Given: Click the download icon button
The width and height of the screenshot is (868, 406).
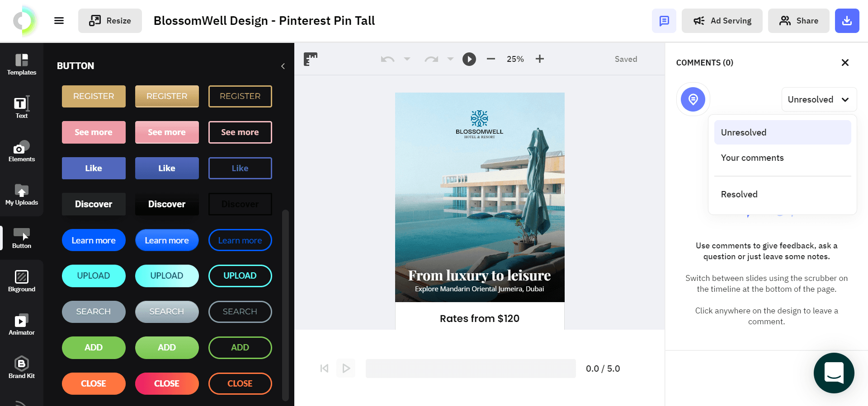Looking at the screenshot, I should coord(847,21).
